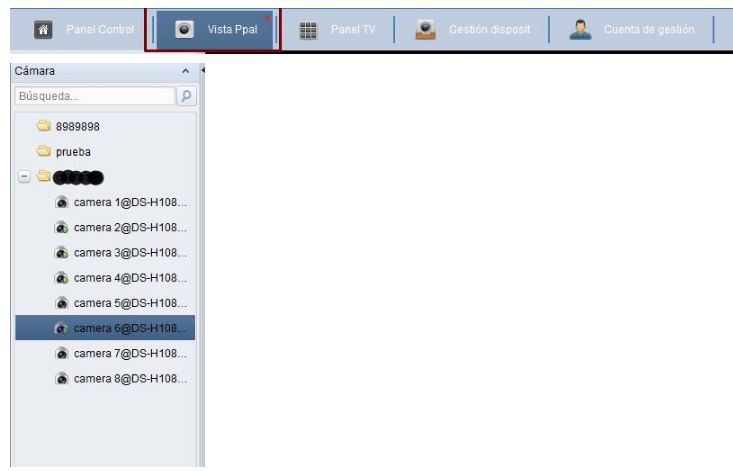Viewport: 733px width, 471px height.
Task: Focus the Búsqueda search field
Action: (x=94, y=97)
